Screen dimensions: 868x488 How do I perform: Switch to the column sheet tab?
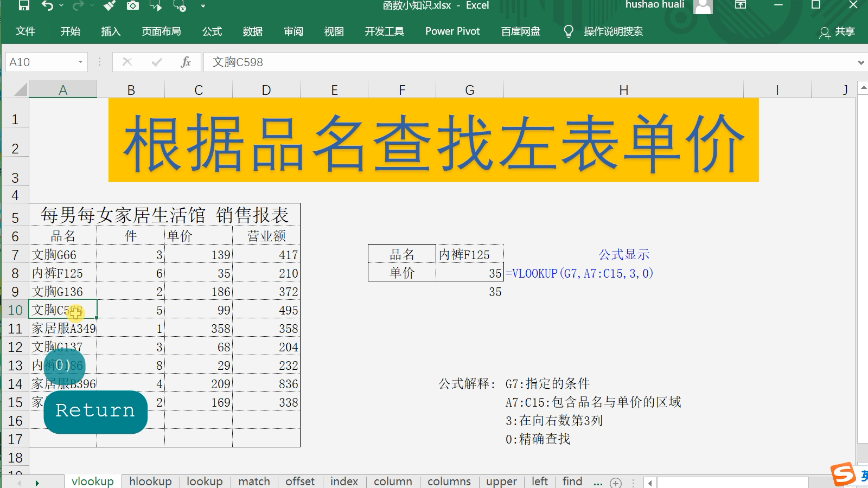pos(393,481)
